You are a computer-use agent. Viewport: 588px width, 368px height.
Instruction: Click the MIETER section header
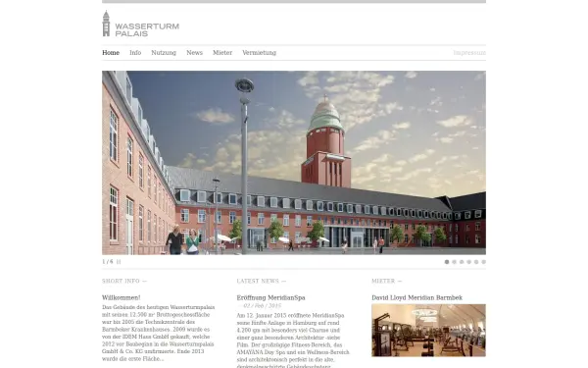pos(386,281)
